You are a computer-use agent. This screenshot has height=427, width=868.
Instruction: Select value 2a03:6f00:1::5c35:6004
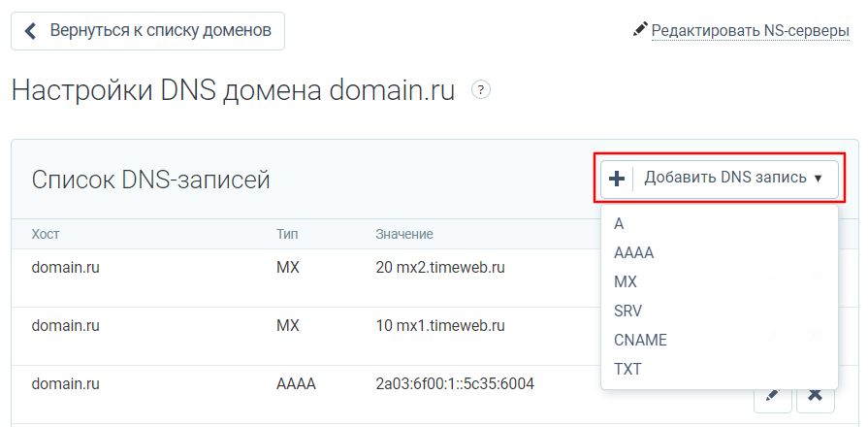455,383
